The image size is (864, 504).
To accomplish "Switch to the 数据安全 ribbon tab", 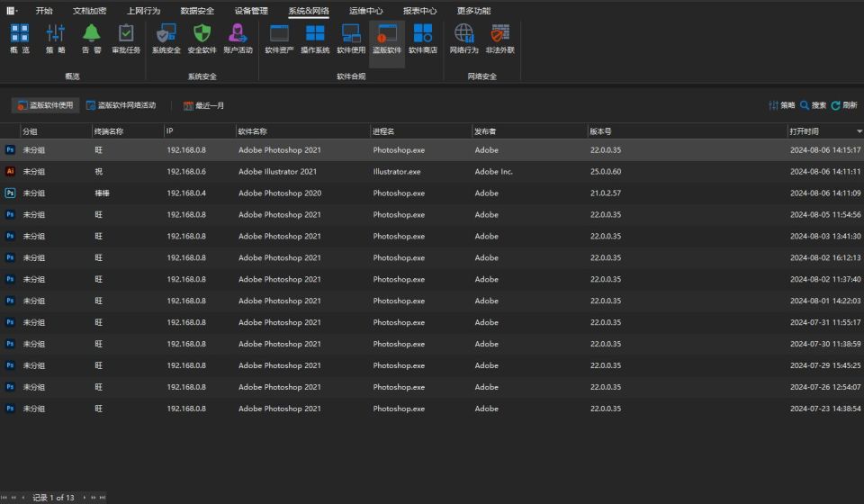I will click(x=197, y=11).
